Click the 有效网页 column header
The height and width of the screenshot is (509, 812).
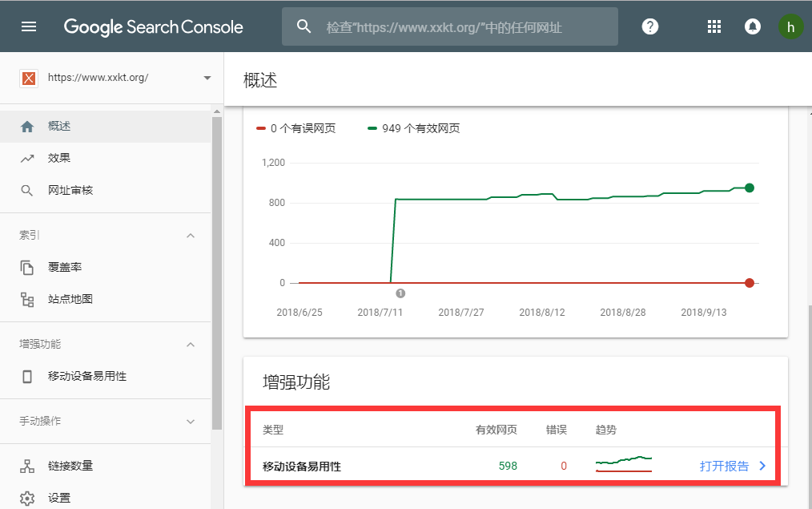tap(496, 430)
